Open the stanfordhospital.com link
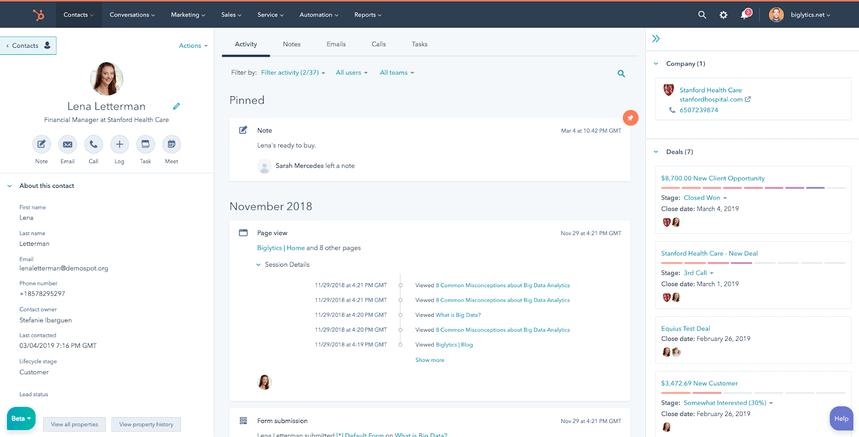The height and width of the screenshot is (437, 859). click(x=711, y=100)
